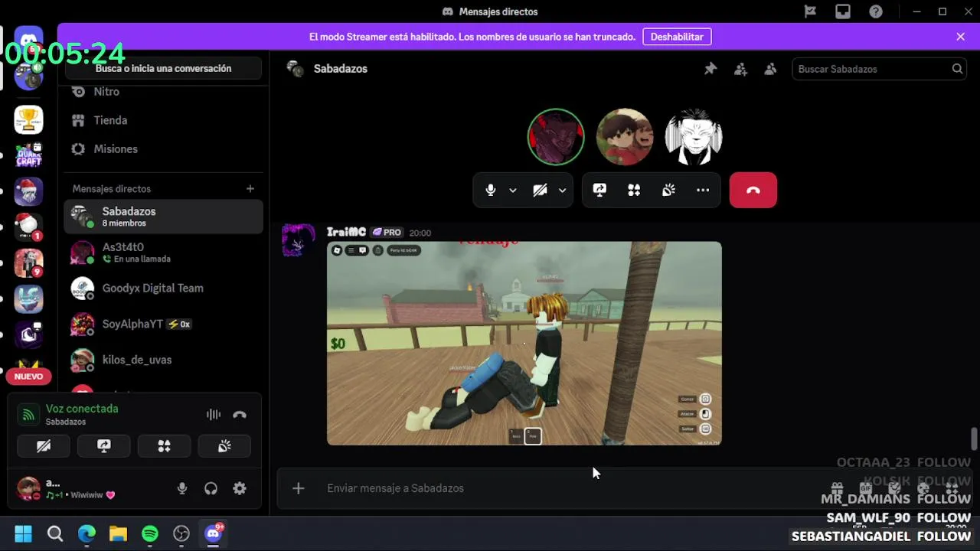This screenshot has height=551, width=980.
Task: Click Busca o inicia una conversación
Action: (163, 68)
